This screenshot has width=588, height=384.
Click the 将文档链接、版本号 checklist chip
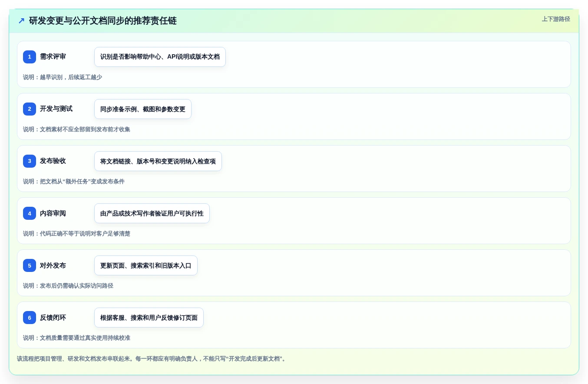tap(158, 161)
